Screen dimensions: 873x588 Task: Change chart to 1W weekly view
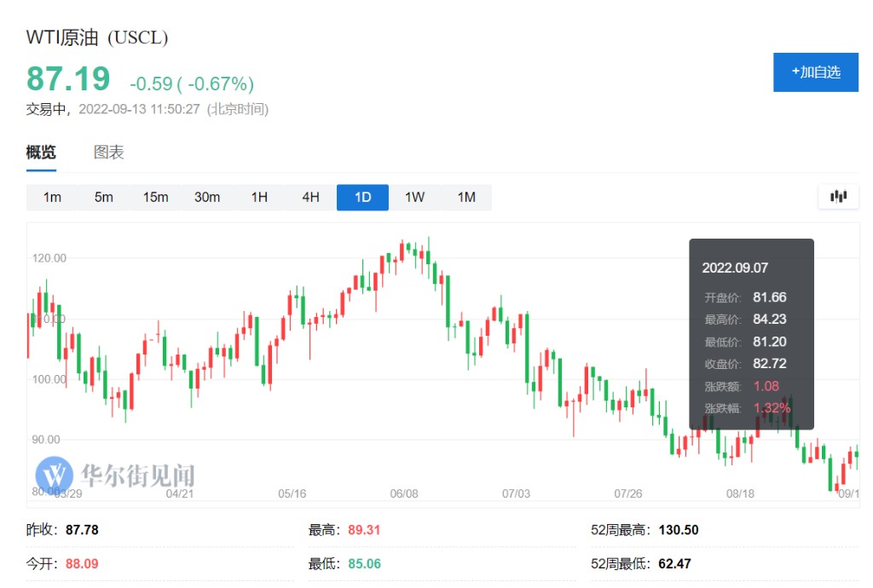(x=414, y=198)
